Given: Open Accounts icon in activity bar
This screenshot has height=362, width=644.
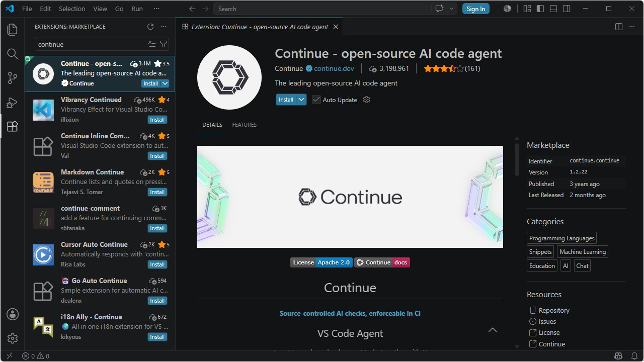Looking at the screenshot, I should (x=12, y=314).
